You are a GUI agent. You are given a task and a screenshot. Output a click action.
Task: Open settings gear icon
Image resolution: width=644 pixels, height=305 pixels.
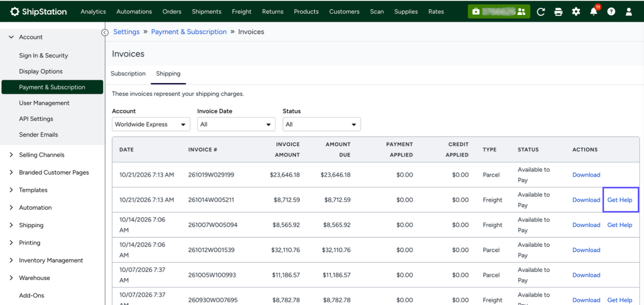[576, 12]
